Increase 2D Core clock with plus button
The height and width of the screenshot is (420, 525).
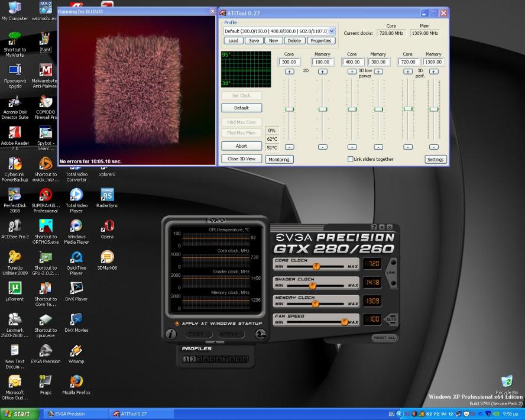pyautogui.click(x=289, y=72)
